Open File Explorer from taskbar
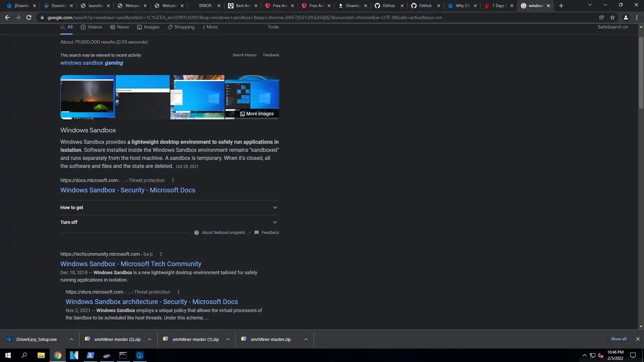Screen dimensions: 644x362 coord(41,355)
